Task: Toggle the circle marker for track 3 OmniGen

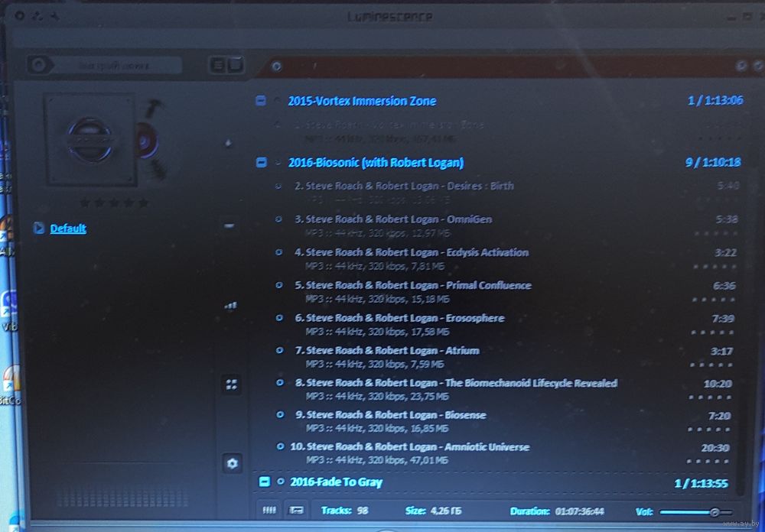Action: (x=278, y=219)
